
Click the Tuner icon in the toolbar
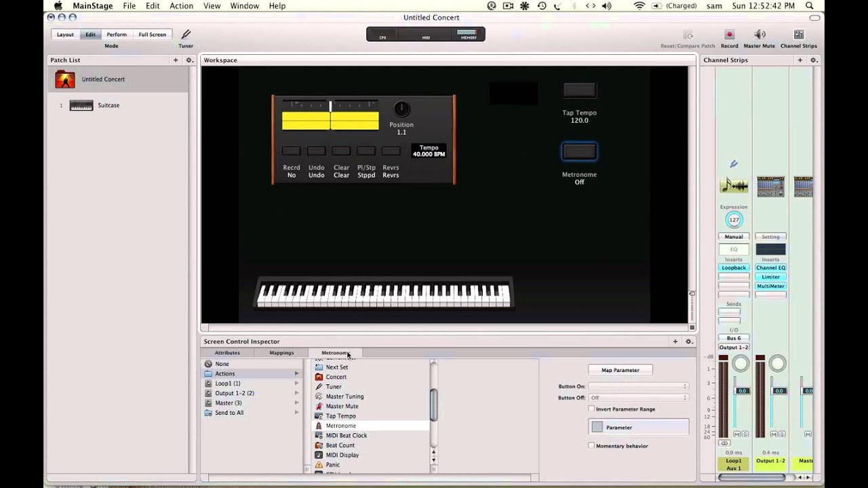(186, 35)
